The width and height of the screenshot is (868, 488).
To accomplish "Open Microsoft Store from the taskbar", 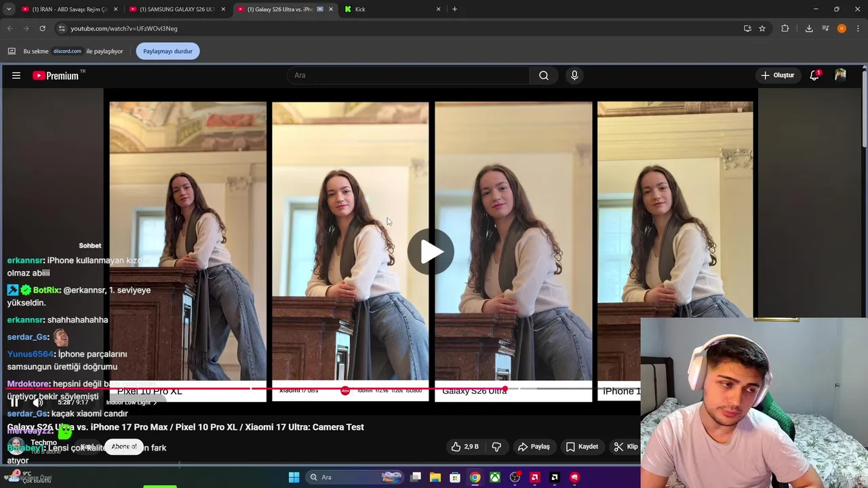I will coord(455,477).
